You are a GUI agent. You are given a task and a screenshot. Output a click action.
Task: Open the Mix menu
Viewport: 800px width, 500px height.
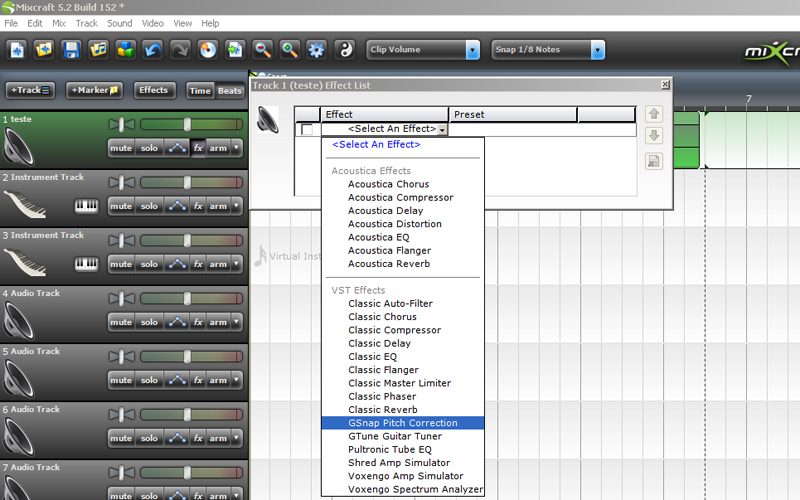[x=59, y=23]
